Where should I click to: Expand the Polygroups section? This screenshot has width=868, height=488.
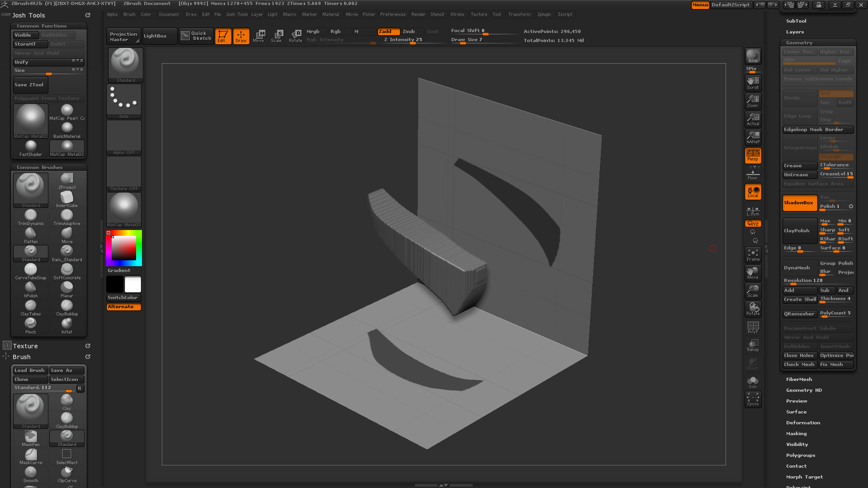[800, 455]
